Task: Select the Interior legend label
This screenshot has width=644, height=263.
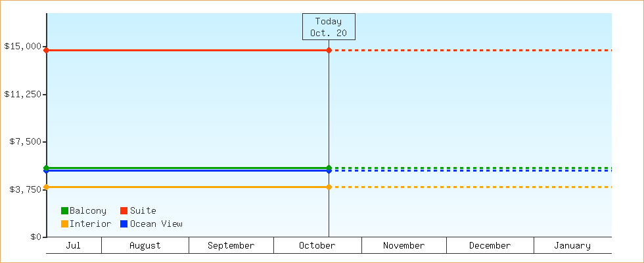Action: click(90, 224)
